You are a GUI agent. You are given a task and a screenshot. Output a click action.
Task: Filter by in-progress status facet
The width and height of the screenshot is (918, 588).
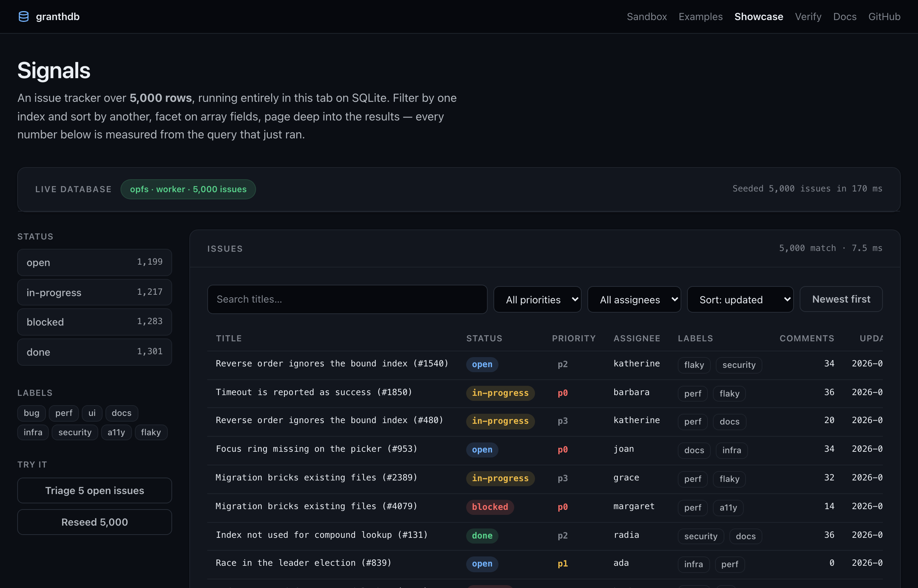(94, 292)
